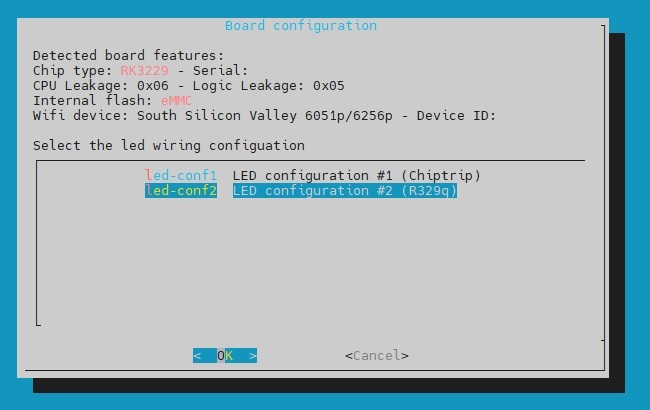Choose LED configuration #1 (Chiptrip)
The image size is (650, 410).
[x=357, y=175]
